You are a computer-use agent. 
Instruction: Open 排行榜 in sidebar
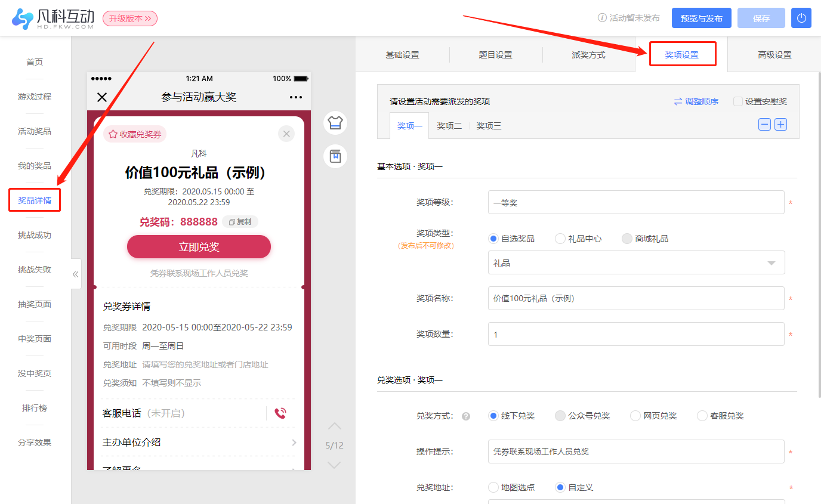[x=35, y=408]
